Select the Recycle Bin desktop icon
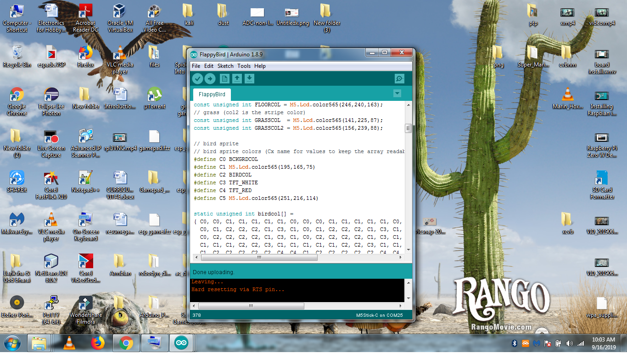This screenshot has width=627, height=364. [17, 56]
